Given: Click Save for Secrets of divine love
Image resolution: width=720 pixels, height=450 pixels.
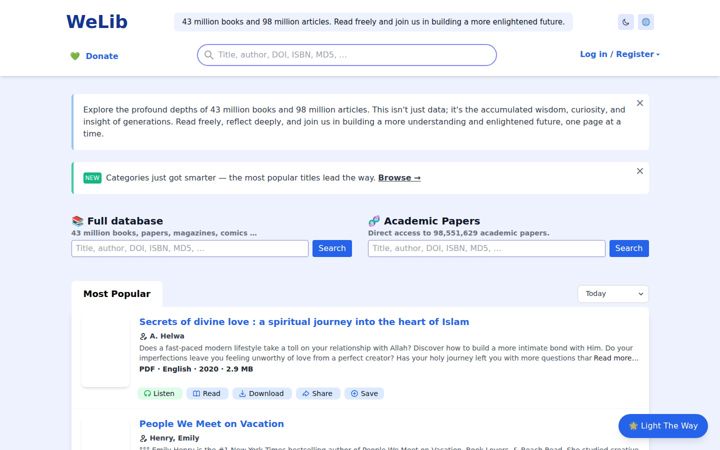Looking at the screenshot, I should tap(365, 394).
